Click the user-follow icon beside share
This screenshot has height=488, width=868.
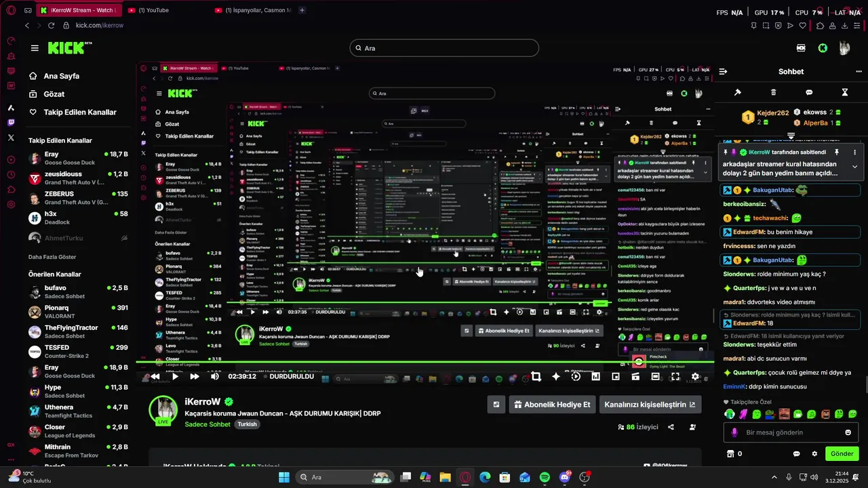click(x=692, y=427)
